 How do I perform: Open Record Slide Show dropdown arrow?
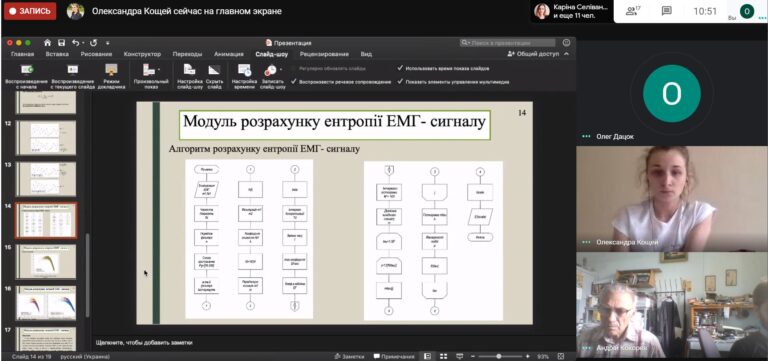coord(280,70)
